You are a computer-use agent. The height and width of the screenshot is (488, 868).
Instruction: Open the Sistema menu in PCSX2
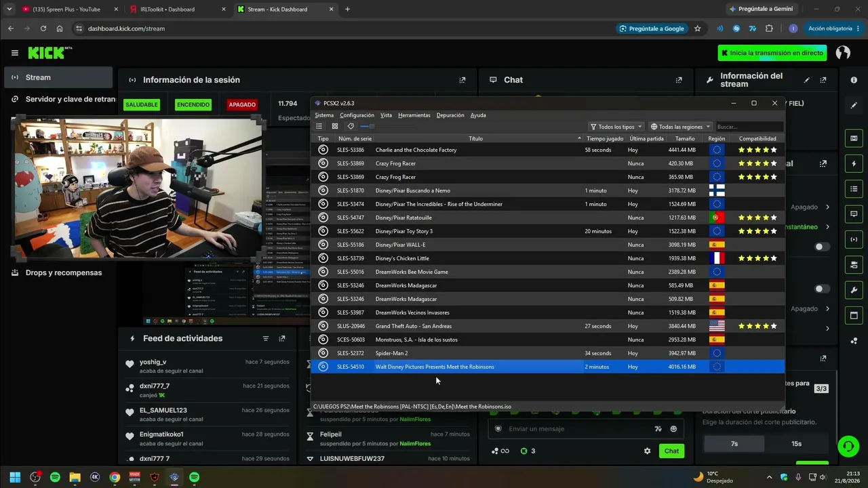pos(324,115)
